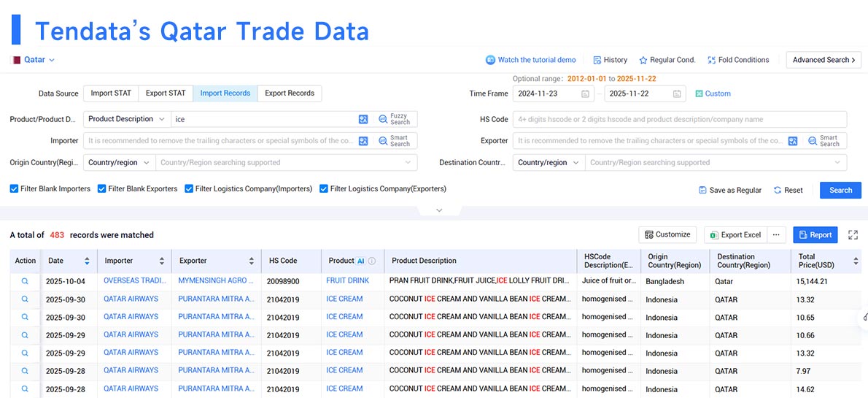
Task: Expand the Destination Country/Region search box
Action: coord(716,162)
